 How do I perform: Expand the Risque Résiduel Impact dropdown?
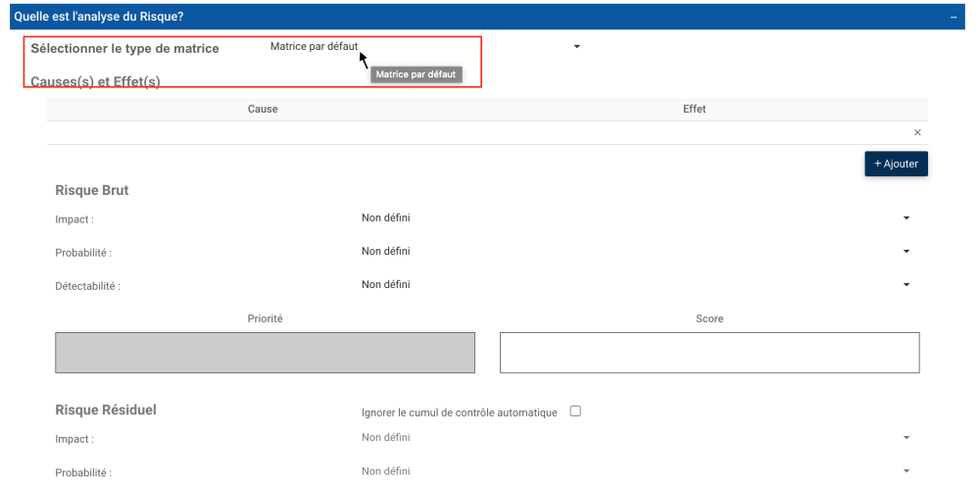point(906,437)
